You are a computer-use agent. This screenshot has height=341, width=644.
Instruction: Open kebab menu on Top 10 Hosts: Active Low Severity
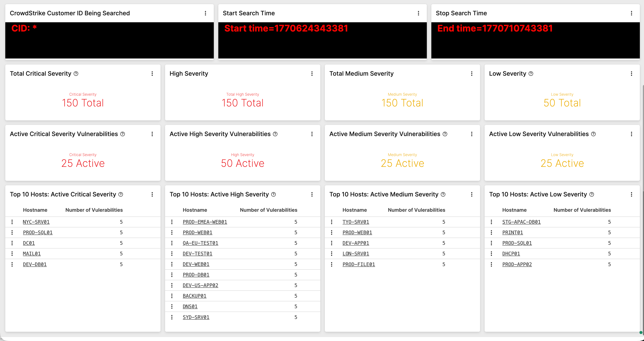[x=632, y=194]
